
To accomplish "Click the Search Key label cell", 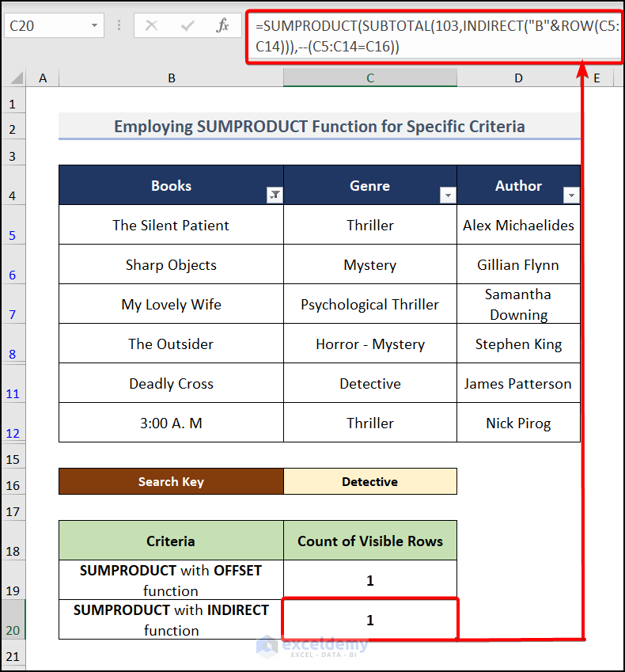I will pyautogui.click(x=172, y=481).
